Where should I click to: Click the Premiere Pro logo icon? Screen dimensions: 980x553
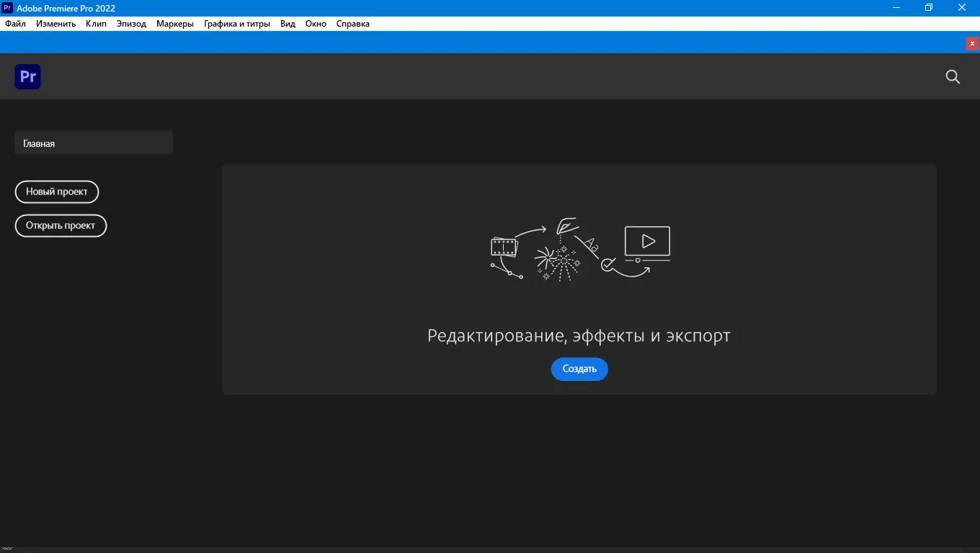(27, 76)
